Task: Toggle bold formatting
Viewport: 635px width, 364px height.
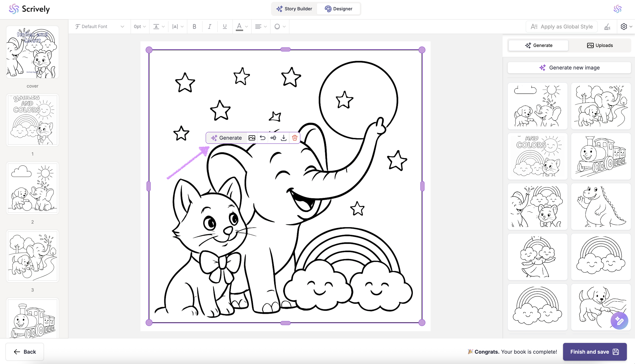Action: pyautogui.click(x=194, y=26)
